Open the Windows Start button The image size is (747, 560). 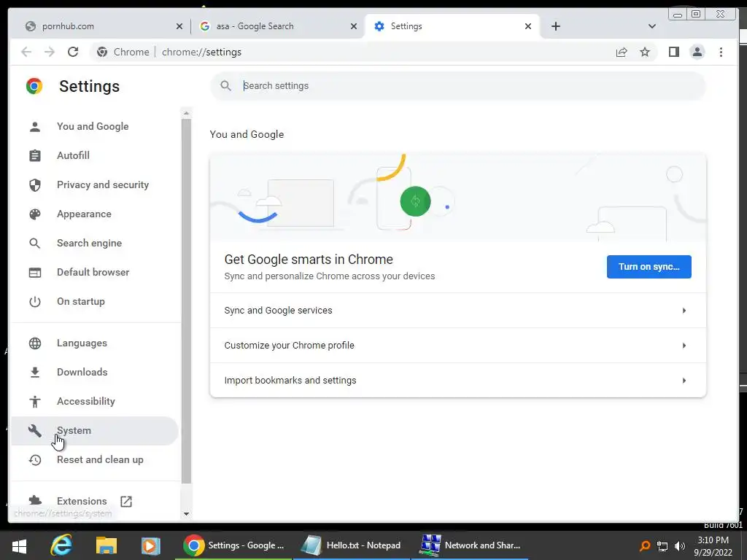pos(19,545)
